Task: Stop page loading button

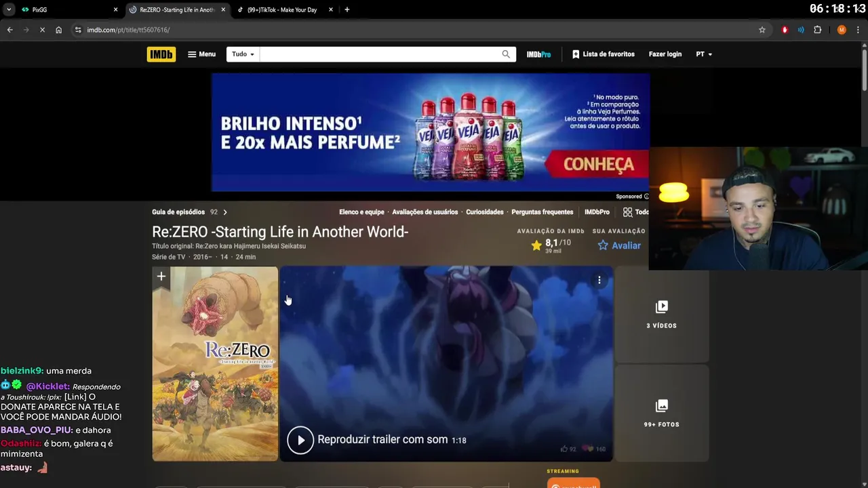Action: (42, 30)
